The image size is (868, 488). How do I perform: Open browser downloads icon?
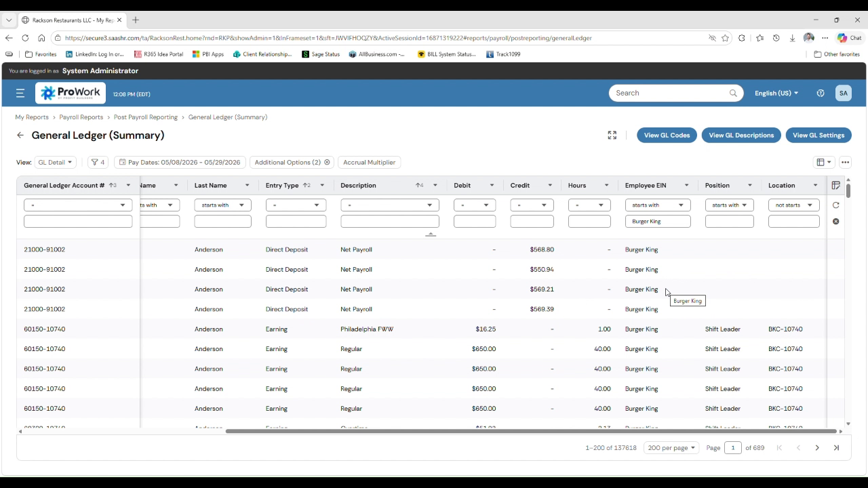click(x=792, y=38)
